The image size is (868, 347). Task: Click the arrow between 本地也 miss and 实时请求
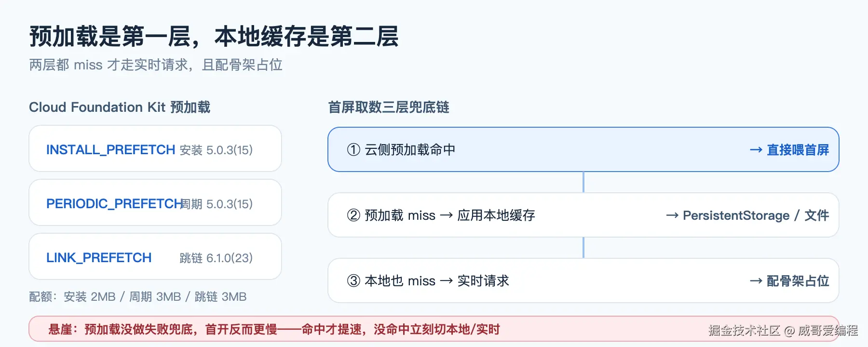point(447,281)
